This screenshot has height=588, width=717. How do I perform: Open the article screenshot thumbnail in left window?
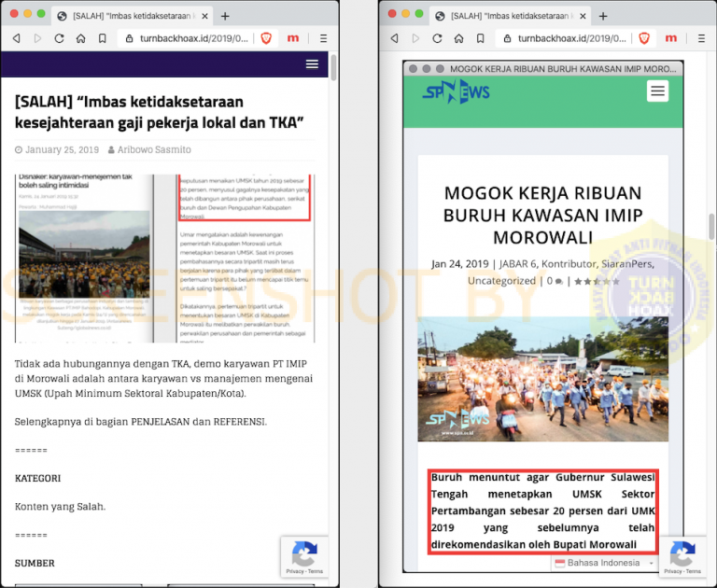click(x=164, y=259)
